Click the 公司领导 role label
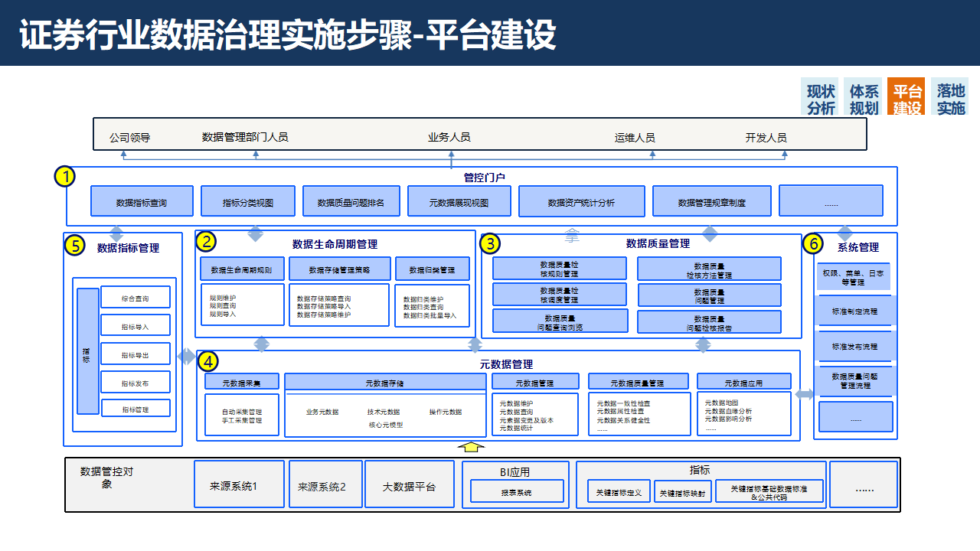Screen dimensions: 980x551 (129, 138)
